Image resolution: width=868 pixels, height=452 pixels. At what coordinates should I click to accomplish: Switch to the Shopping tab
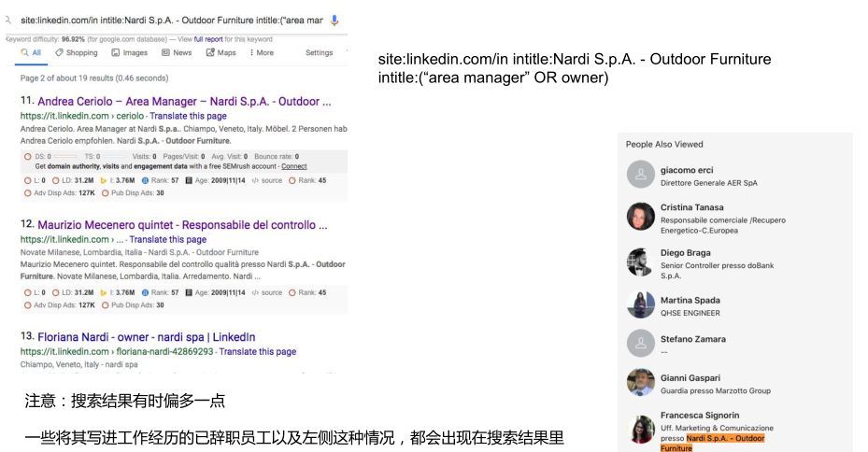tap(77, 52)
